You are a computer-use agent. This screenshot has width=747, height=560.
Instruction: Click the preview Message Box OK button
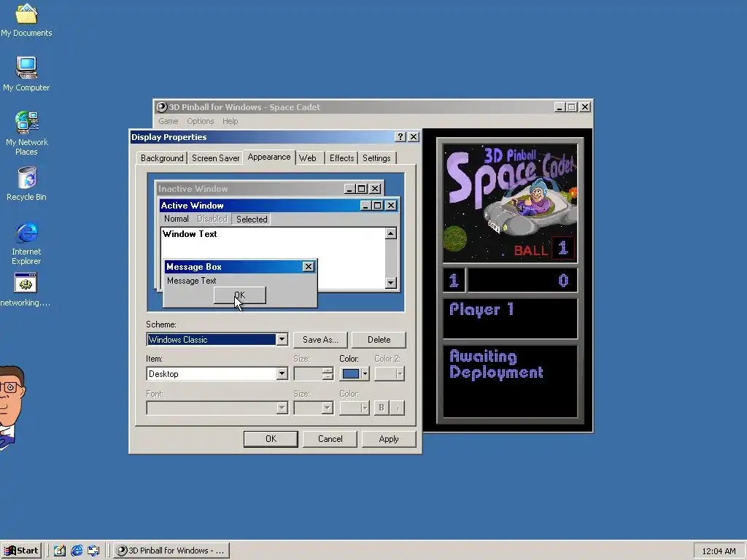(239, 295)
